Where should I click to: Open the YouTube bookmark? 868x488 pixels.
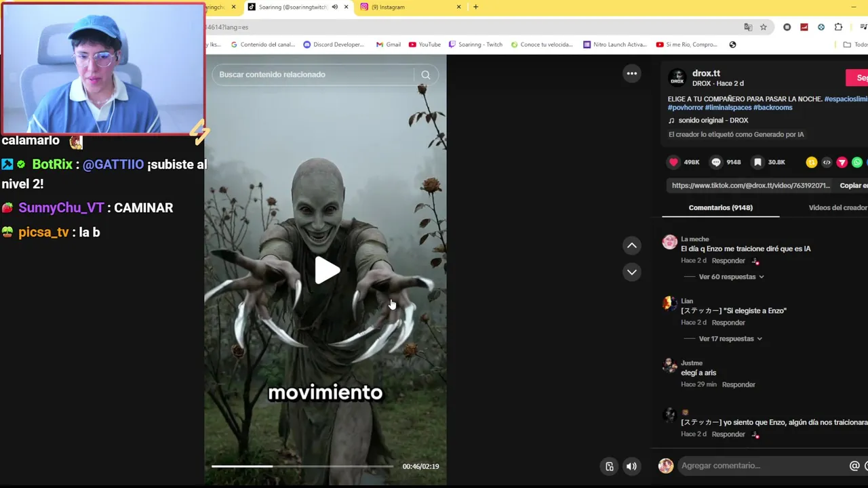[x=425, y=45]
